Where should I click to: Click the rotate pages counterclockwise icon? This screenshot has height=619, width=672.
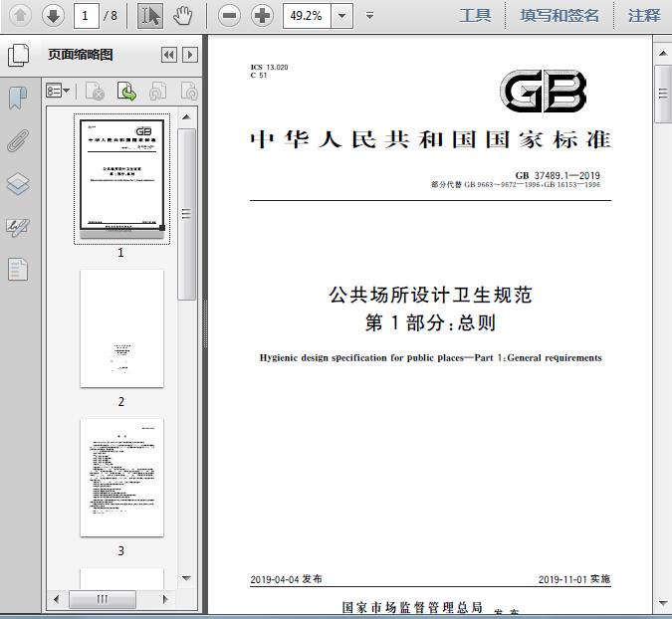(157, 92)
